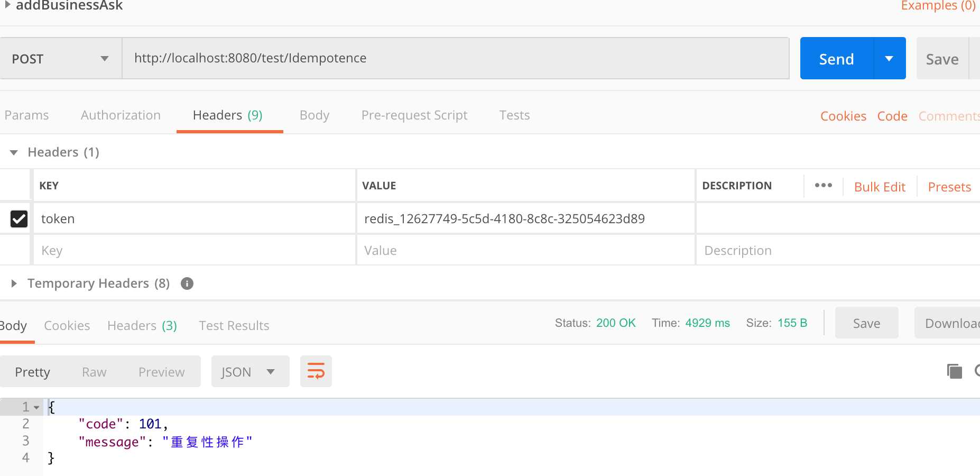Switch to the Params tab

[26, 115]
